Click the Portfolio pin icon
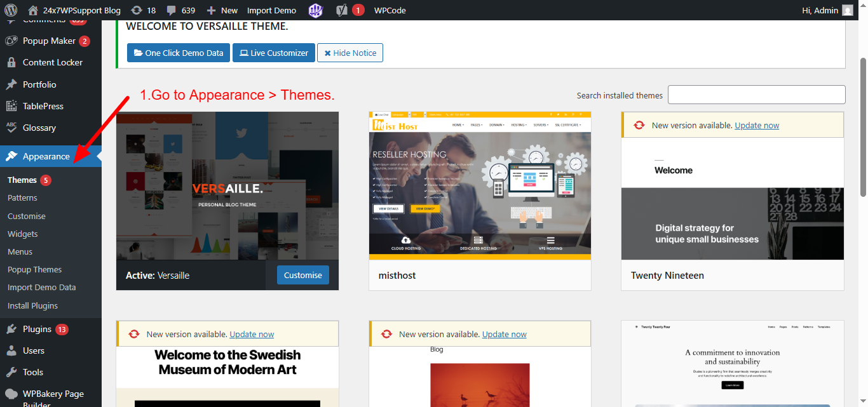The height and width of the screenshot is (407, 868). (11, 84)
